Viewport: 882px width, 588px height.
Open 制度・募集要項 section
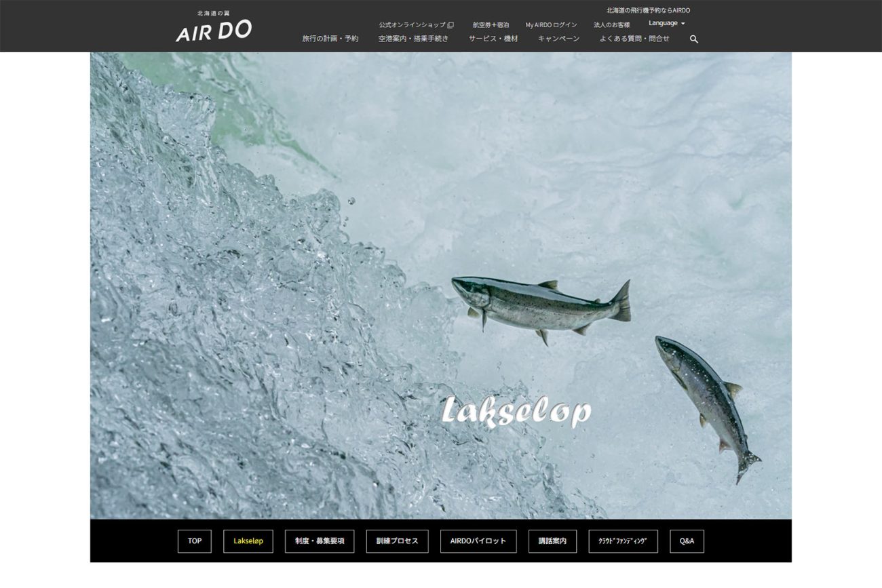click(x=320, y=541)
